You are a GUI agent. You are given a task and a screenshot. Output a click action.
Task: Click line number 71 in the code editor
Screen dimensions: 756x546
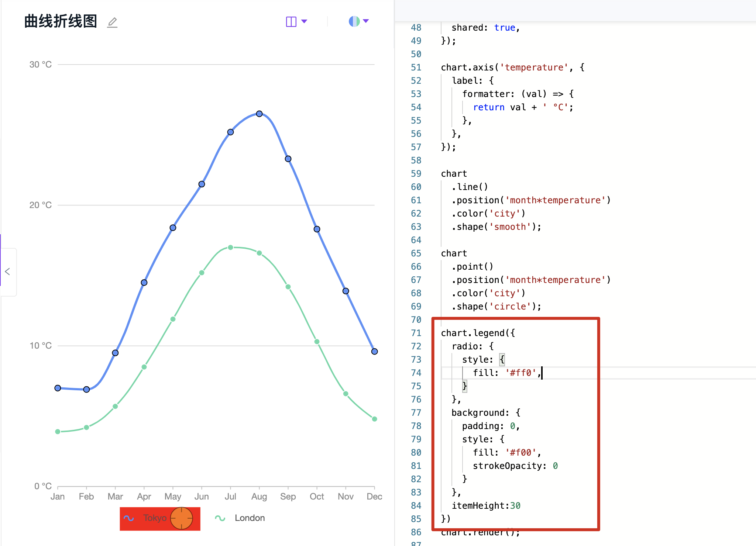coord(416,333)
